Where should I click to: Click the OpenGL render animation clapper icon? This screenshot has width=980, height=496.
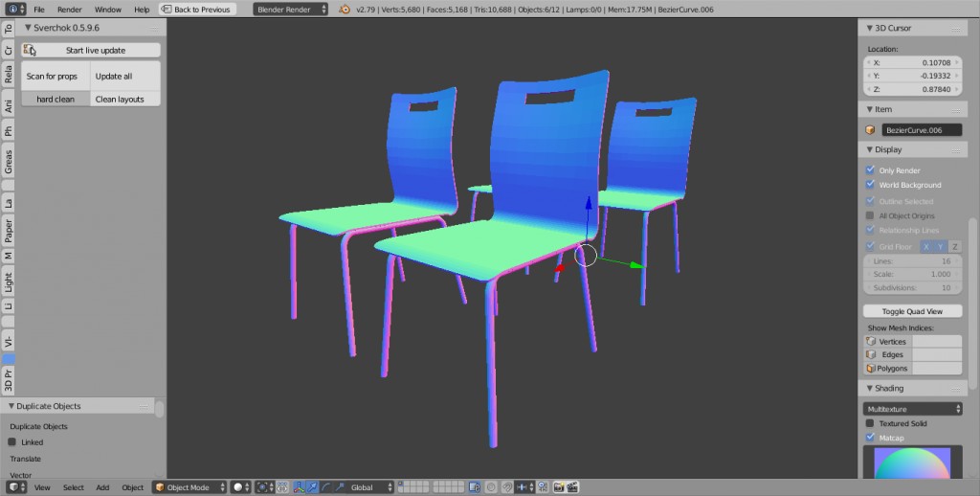[572, 487]
